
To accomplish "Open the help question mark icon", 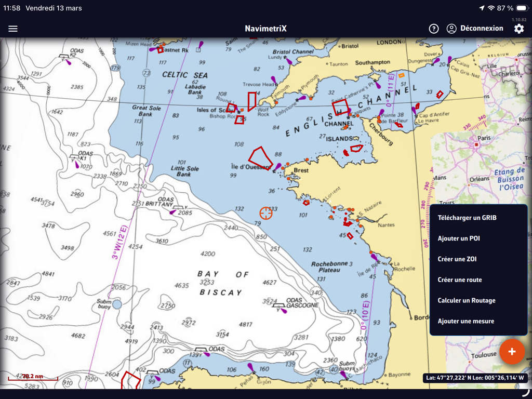I will point(434,29).
